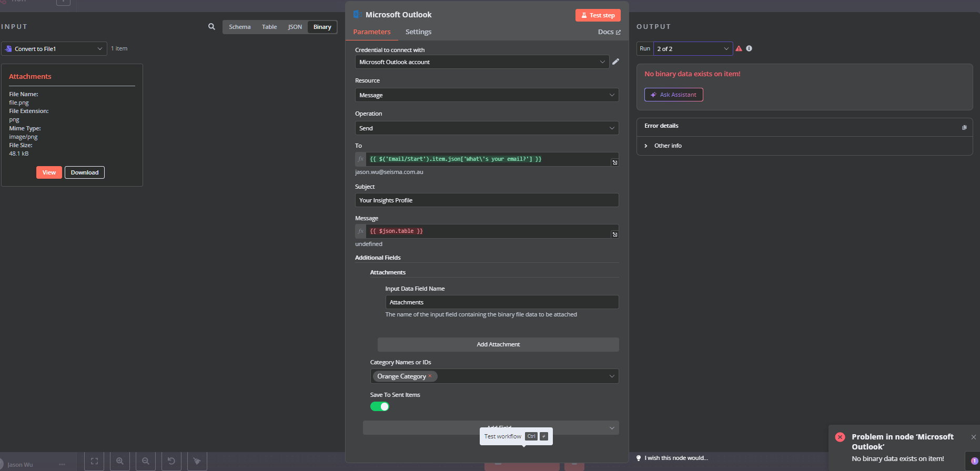
Task: Click the 48.1 kB file size value
Action: [19, 153]
